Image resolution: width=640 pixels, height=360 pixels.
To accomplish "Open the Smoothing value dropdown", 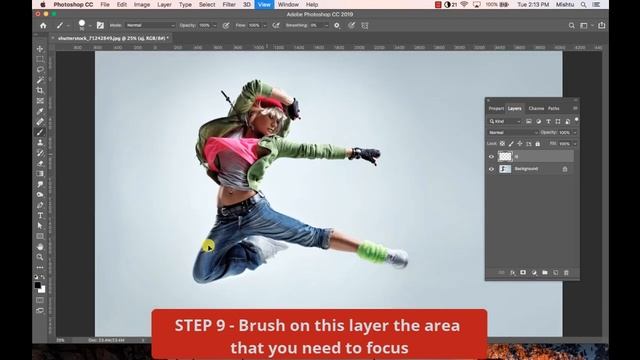I will (x=326, y=25).
